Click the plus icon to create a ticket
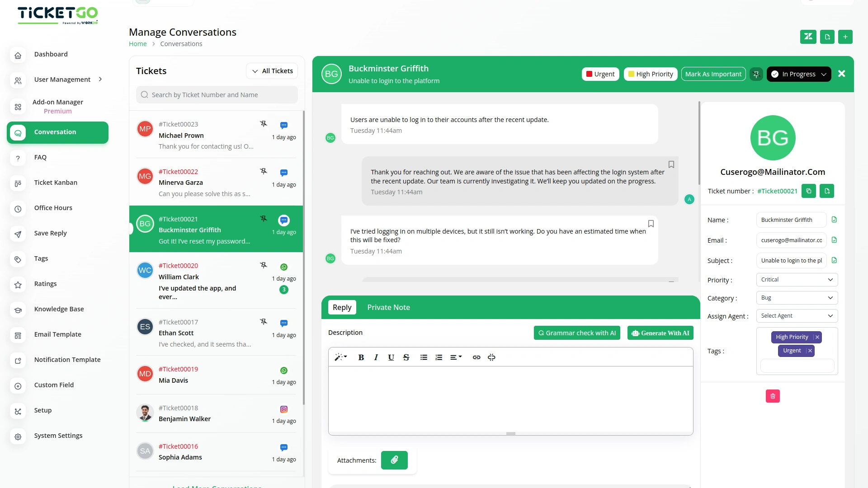Screen dimensions: 868x488 click(x=845, y=37)
